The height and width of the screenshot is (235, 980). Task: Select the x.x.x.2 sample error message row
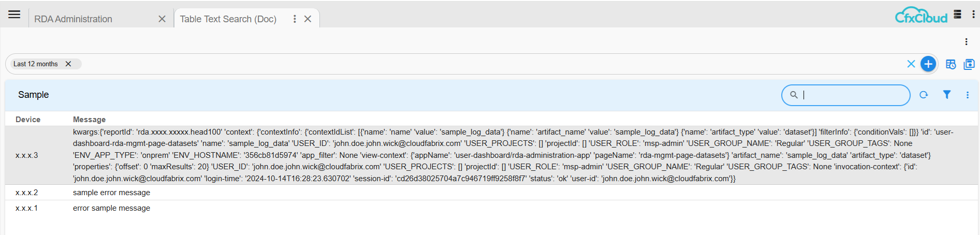[111, 193]
